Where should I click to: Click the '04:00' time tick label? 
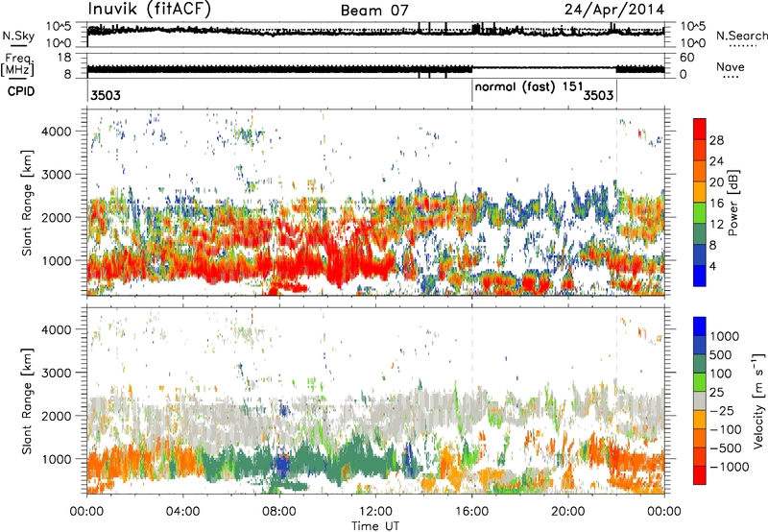pyautogui.click(x=183, y=512)
